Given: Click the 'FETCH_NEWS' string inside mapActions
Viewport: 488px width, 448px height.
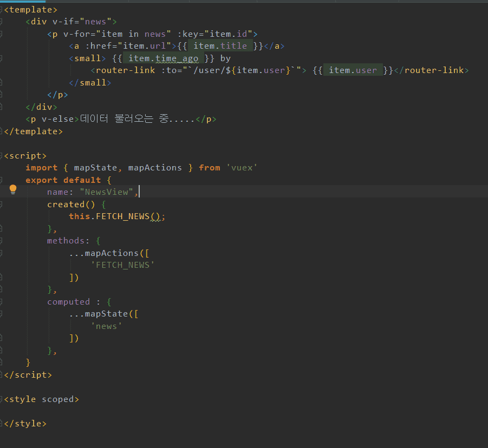Looking at the screenshot, I should (x=122, y=265).
